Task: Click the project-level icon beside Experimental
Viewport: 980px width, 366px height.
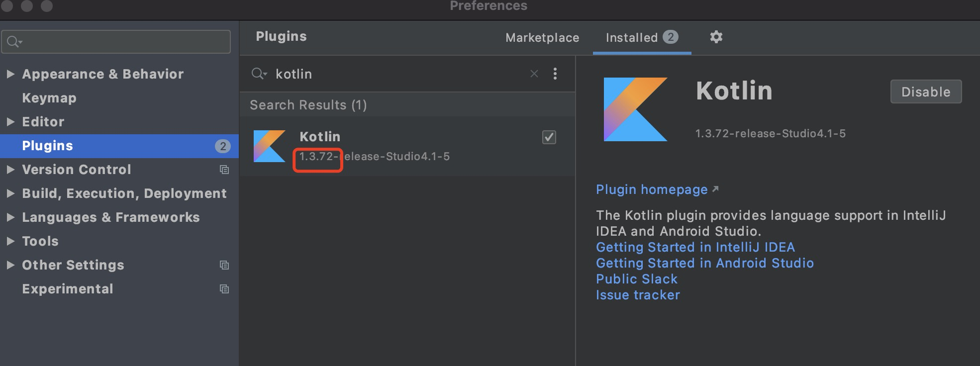Action: [224, 289]
